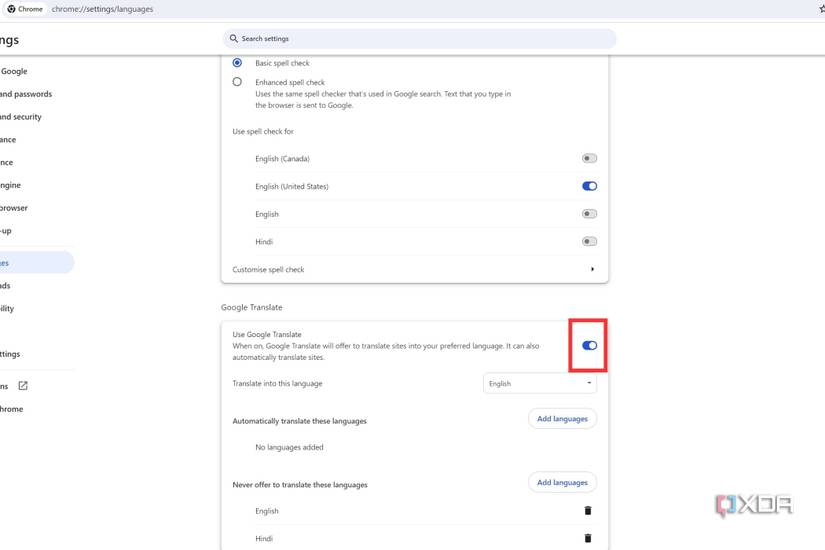Click the Chrome icon in address bar

pos(11,9)
